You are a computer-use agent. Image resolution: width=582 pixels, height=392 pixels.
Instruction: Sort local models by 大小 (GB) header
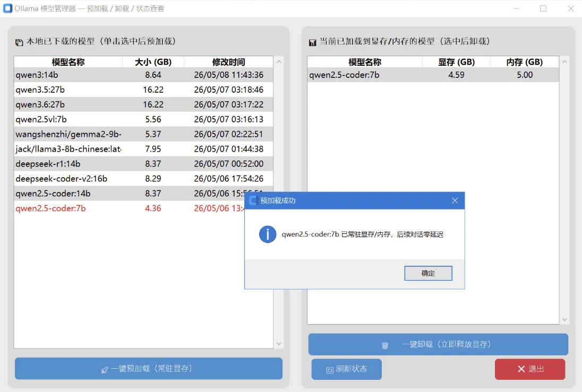(153, 62)
